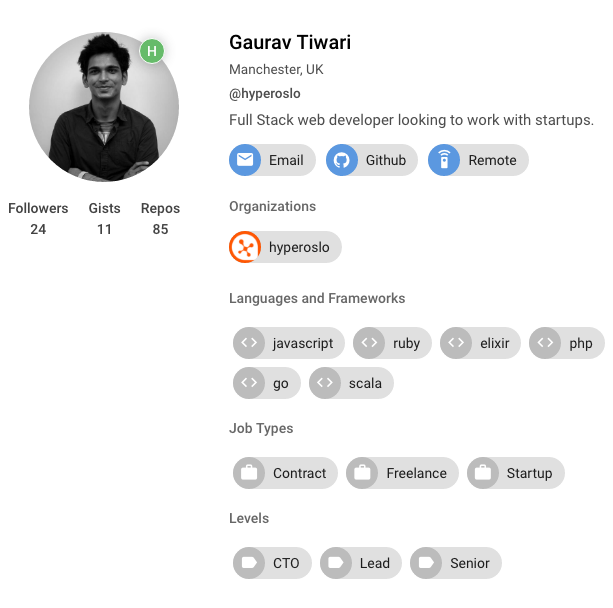Click the label tag icon beside CTO

pyautogui.click(x=249, y=563)
